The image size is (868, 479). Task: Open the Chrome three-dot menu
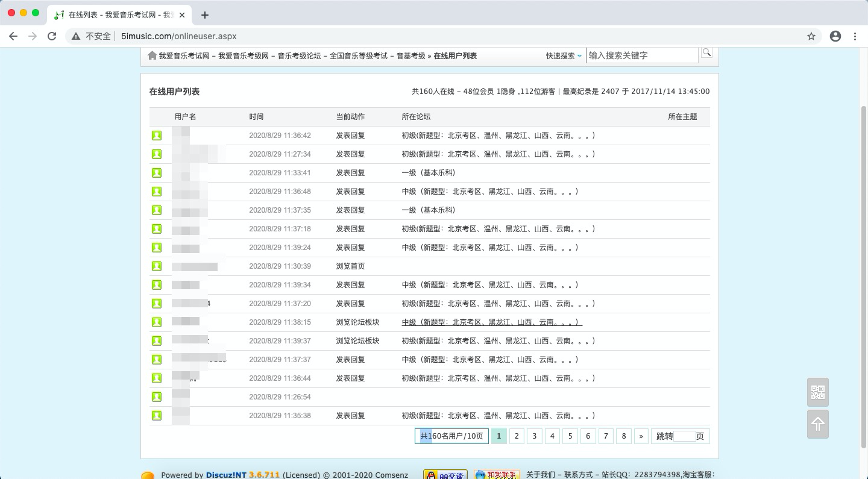(x=855, y=36)
